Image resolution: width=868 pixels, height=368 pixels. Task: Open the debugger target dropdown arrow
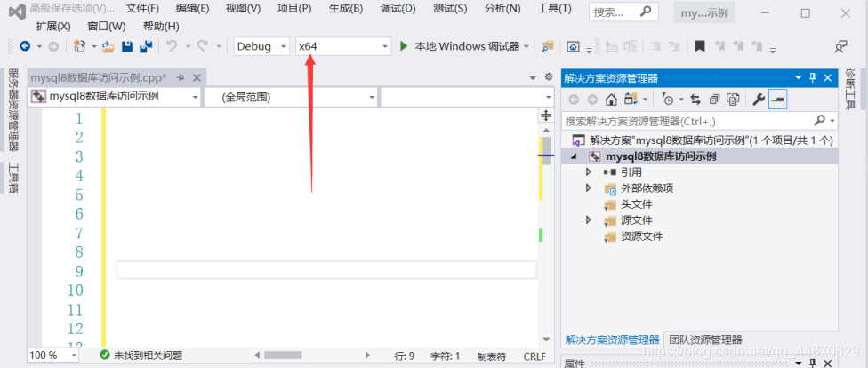click(x=526, y=47)
